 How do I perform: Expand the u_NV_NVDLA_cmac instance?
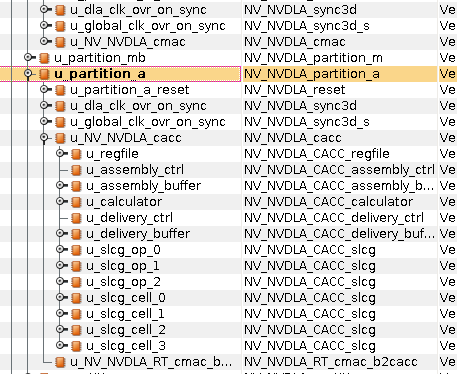pos(44,41)
